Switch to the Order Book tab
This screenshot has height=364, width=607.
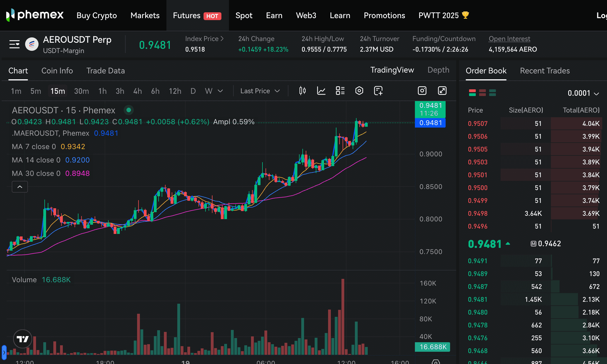[486, 71]
